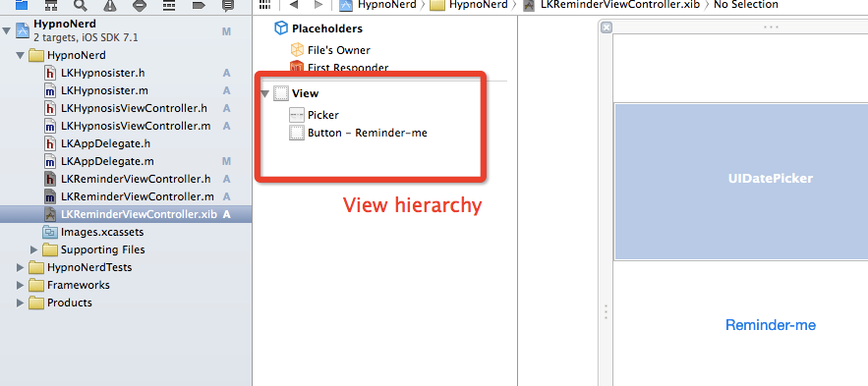The height and width of the screenshot is (386, 868).
Task: Click the LKHypnosister.h header icon
Action: [50, 73]
